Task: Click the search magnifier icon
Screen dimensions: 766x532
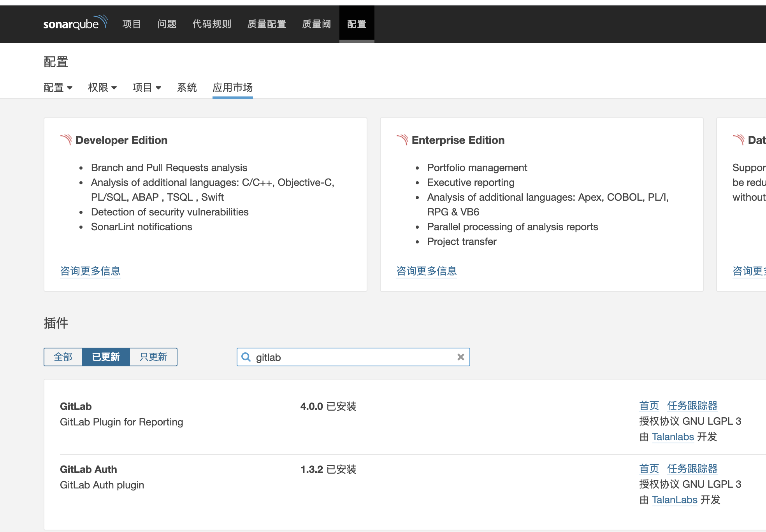Action: pyautogui.click(x=246, y=357)
